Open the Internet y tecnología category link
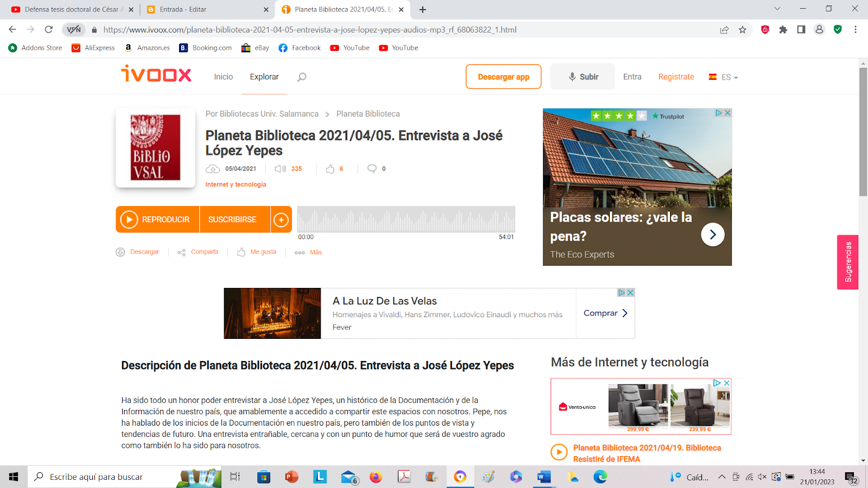This screenshot has height=488, width=868. click(x=235, y=185)
